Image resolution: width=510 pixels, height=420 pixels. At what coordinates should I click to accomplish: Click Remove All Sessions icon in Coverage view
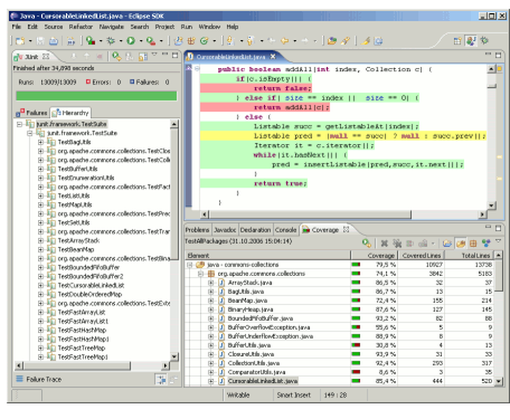[397, 243]
